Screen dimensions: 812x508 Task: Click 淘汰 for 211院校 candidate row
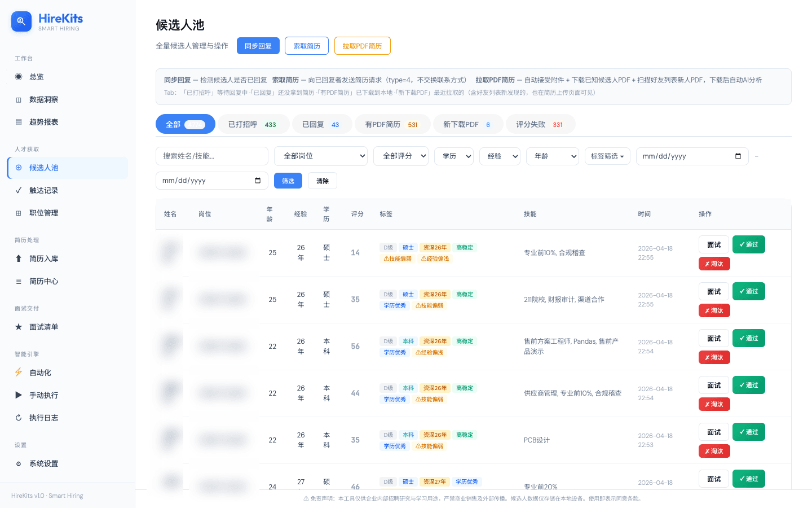[714, 310]
